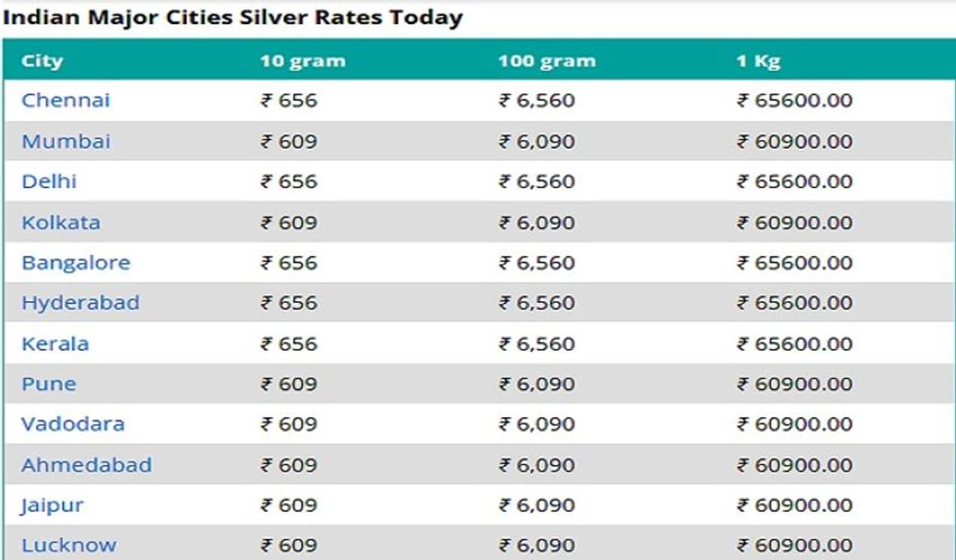Click the Jaipur link
Screen dimensions: 956x560
click(x=52, y=505)
